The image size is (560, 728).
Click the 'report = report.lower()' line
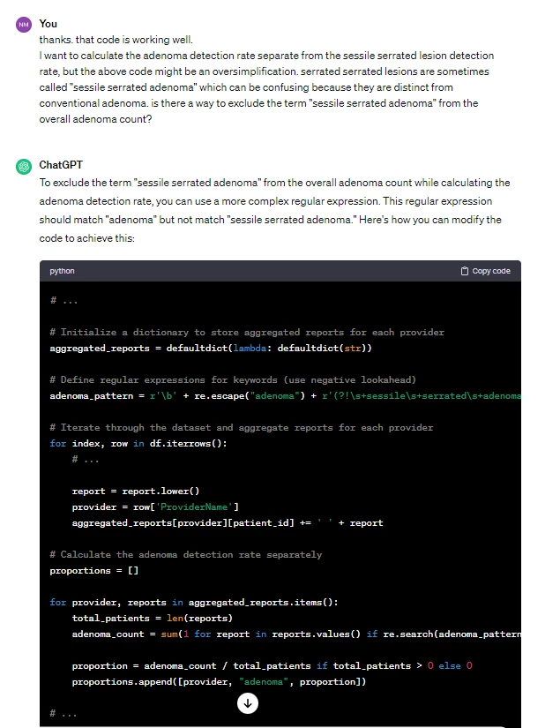point(136,492)
